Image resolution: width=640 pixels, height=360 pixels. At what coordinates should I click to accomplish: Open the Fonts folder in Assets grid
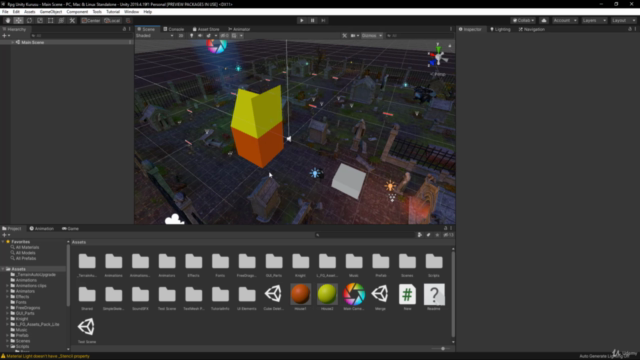coord(220,265)
